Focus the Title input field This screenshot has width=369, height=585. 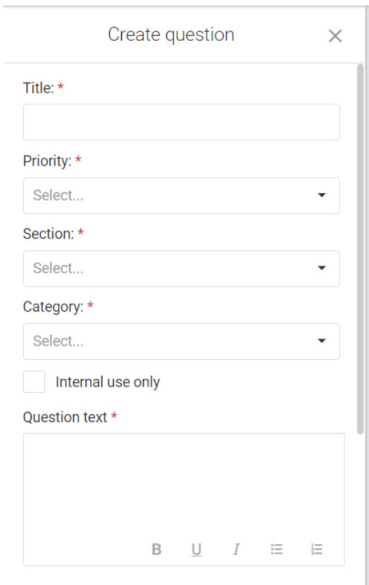click(181, 122)
